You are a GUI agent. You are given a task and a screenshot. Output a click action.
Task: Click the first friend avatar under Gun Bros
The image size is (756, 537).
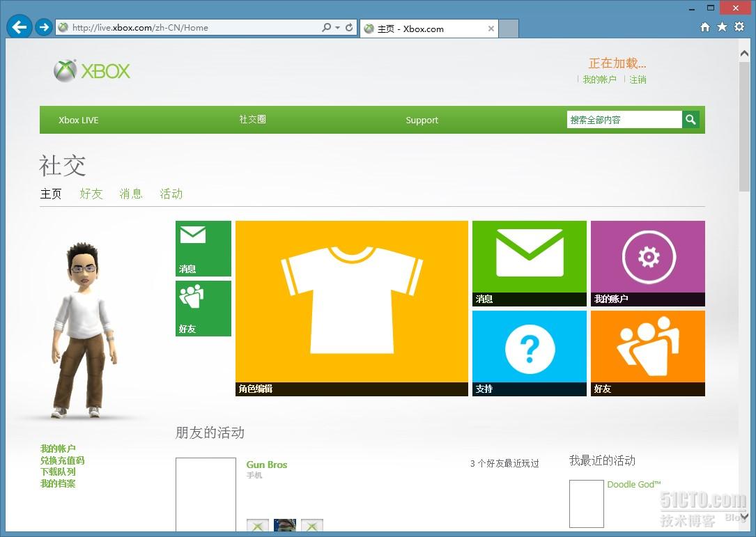point(258,525)
